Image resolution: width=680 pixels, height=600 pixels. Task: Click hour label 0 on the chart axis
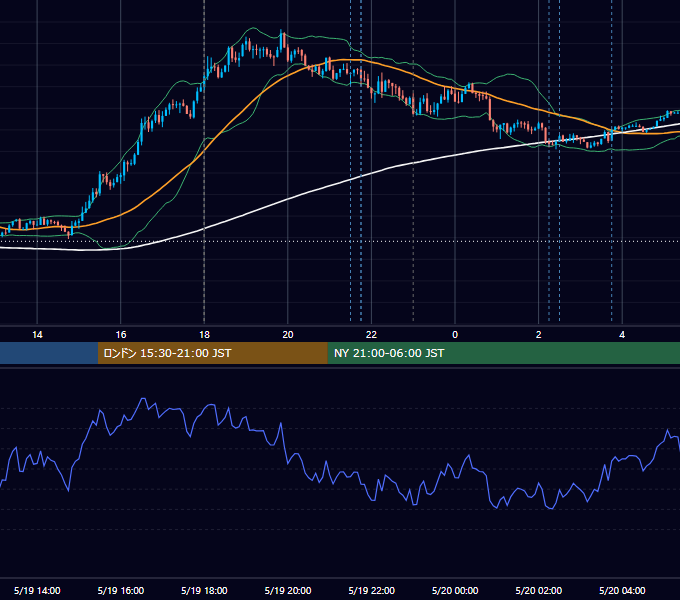pyautogui.click(x=455, y=335)
